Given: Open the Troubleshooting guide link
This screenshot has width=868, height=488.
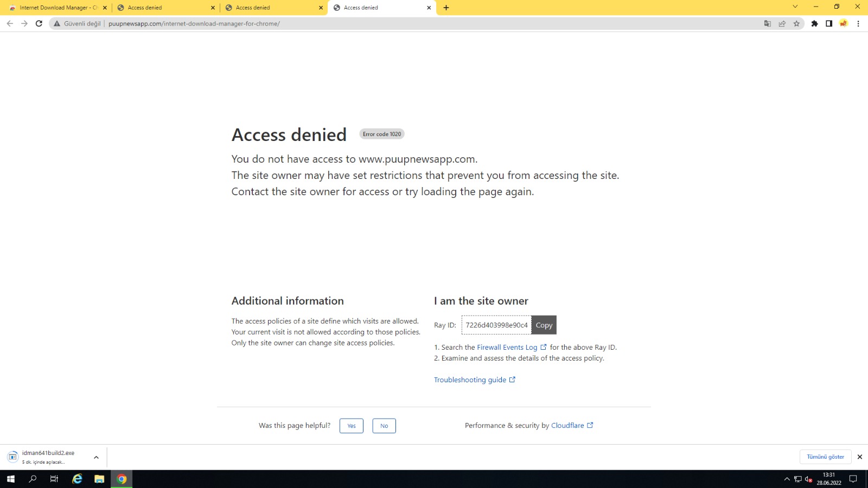Looking at the screenshot, I should pos(474,380).
